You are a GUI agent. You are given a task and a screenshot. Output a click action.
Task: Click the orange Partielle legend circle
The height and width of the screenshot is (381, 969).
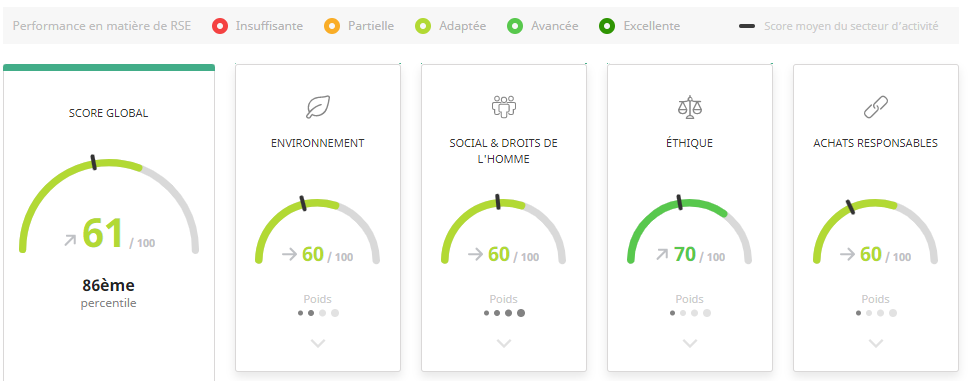click(332, 26)
